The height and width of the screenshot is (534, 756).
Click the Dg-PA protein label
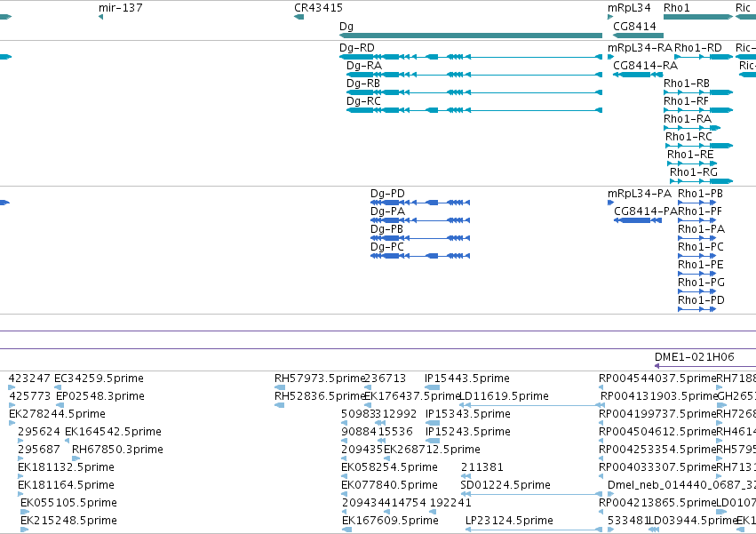(x=387, y=211)
